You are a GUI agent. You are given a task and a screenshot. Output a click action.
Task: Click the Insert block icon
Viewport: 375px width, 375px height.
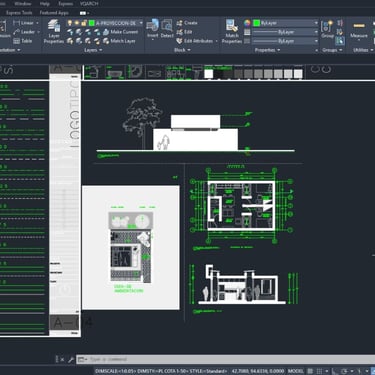click(x=152, y=29)
